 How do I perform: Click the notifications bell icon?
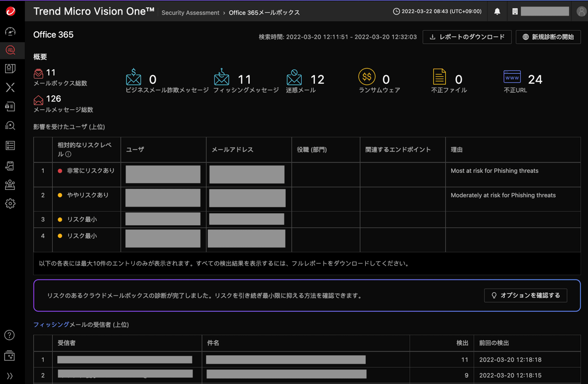coord(497,11)
